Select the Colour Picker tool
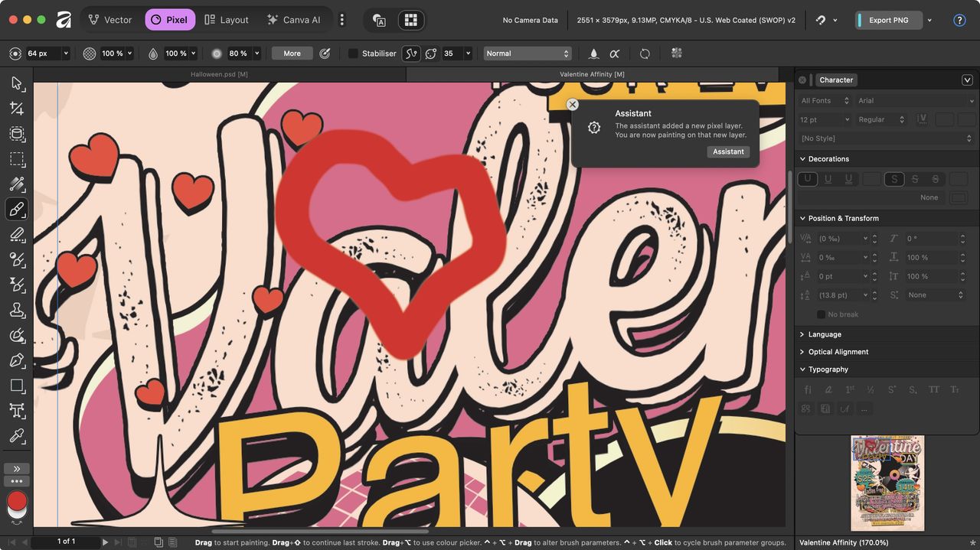 click(17, 437)
